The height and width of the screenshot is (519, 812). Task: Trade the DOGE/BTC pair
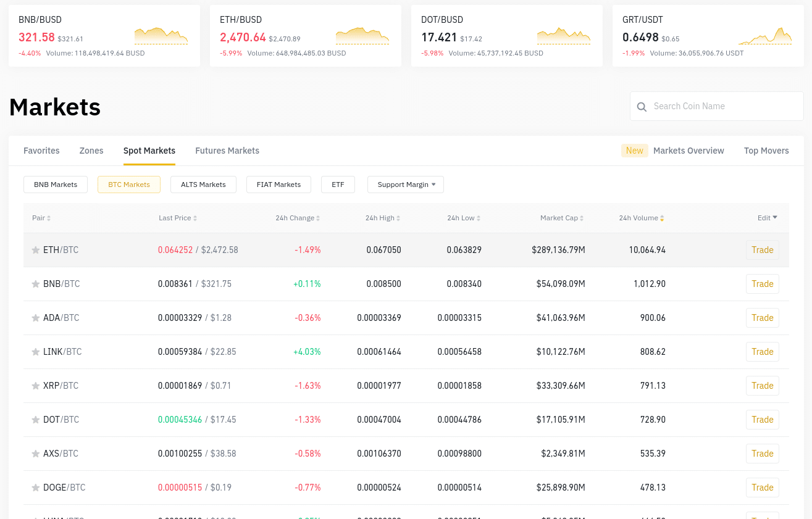tap(763, 488)
